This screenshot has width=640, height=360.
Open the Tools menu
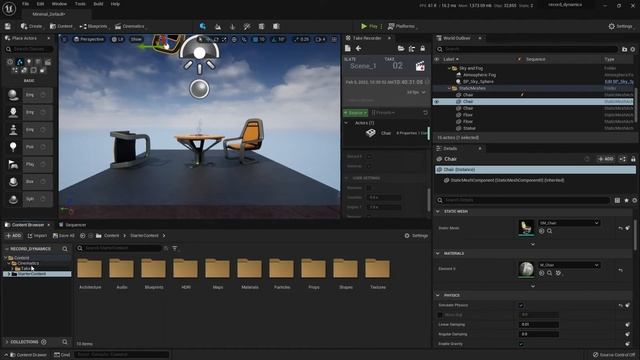click(x=80, y=4)
